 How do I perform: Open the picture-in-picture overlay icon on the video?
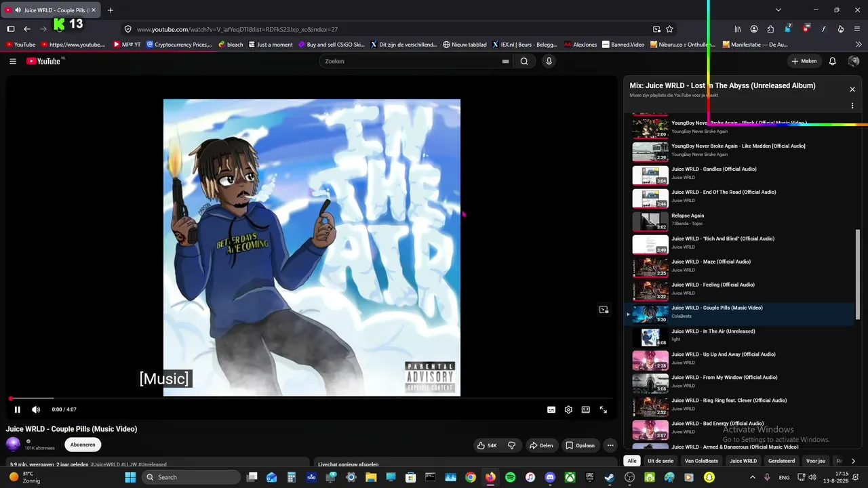pos(604,310)
